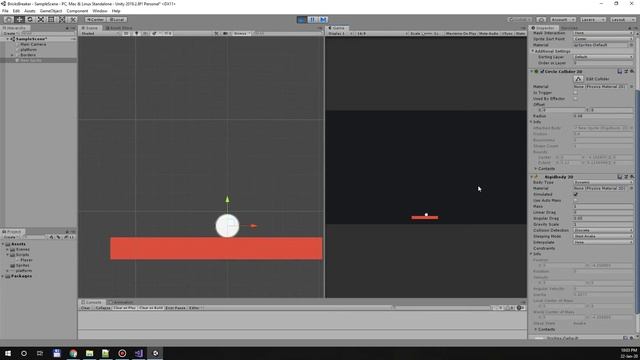
Task: Select the Transform tool in toolbar
Action: (62, 19)
